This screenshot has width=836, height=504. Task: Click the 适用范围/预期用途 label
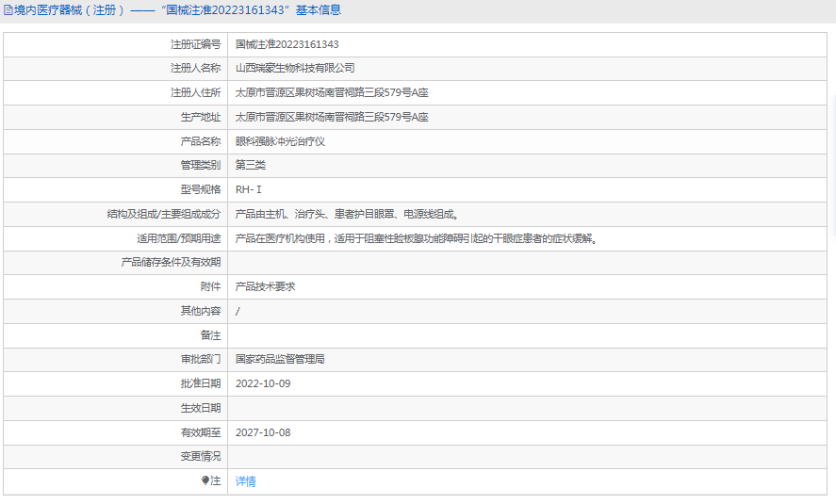179,238
